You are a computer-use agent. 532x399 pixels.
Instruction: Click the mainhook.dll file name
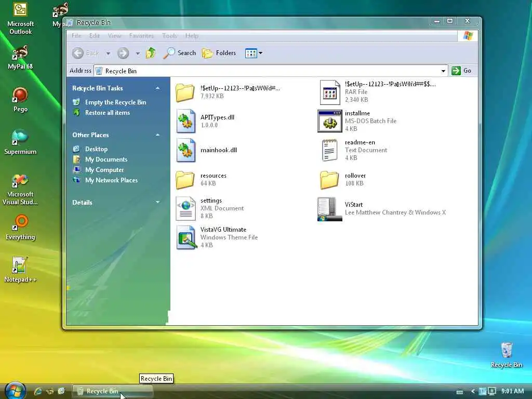tap(219, 150)
